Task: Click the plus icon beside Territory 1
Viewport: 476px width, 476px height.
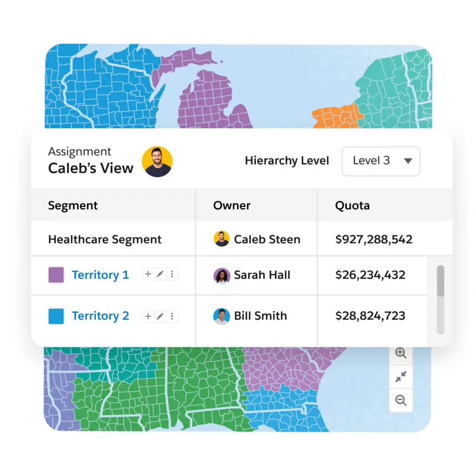Action: pyautogui.click(x=148, y=274)
